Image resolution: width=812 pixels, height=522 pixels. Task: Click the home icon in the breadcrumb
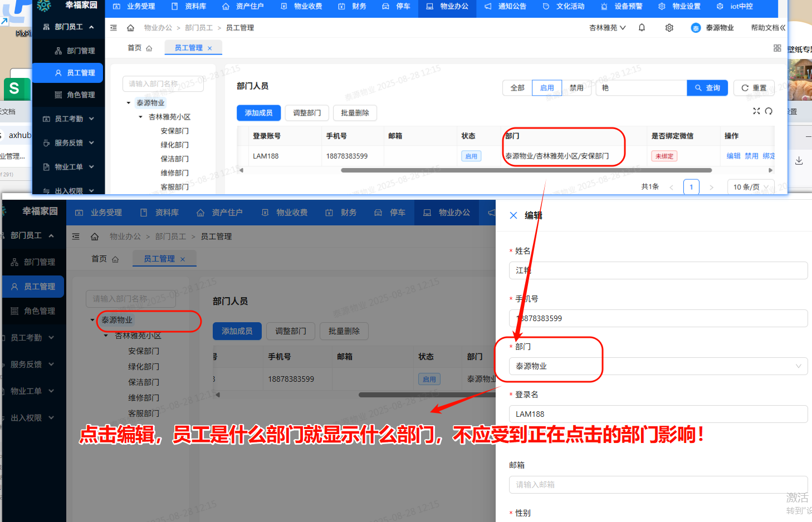[130, 27]
